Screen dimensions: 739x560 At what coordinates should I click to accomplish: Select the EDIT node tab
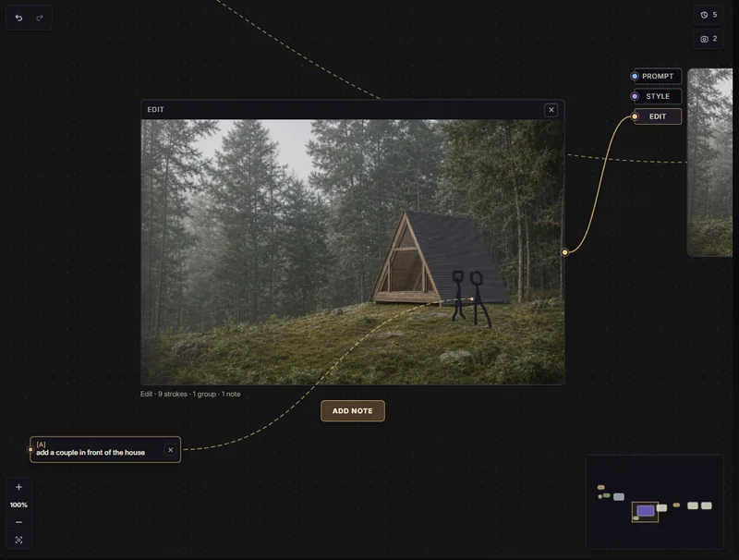658,116
